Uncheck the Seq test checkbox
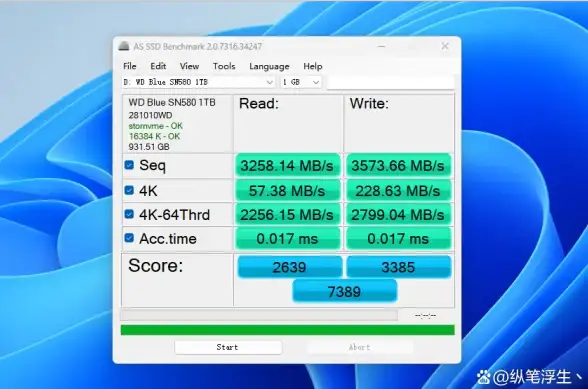Viewport: 588px width, 389px height. (x=129, y=165)
